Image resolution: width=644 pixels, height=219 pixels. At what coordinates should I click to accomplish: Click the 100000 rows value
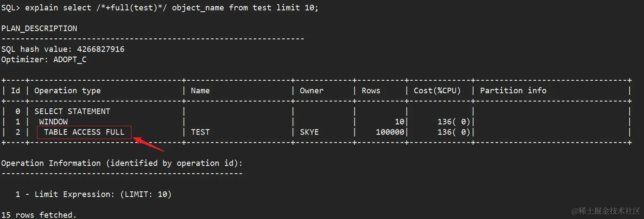(390, 132)
